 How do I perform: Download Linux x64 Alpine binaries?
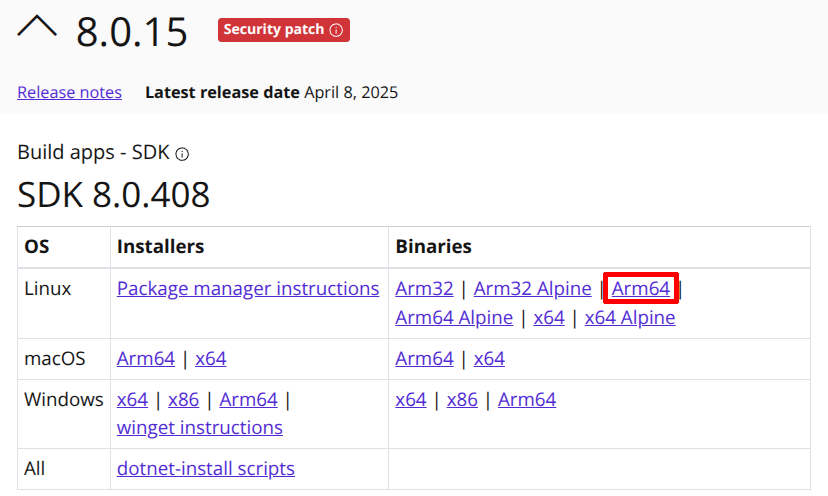click(629, 318)
